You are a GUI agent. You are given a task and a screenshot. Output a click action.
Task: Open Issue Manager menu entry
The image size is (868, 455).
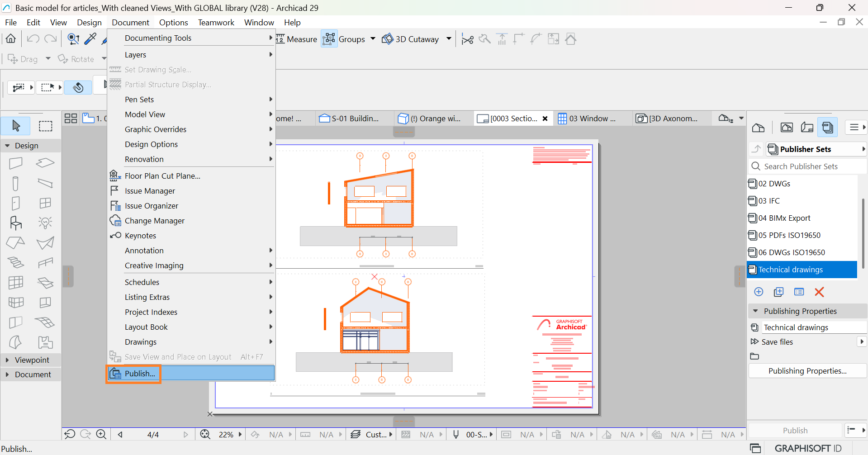click(191, 191)
